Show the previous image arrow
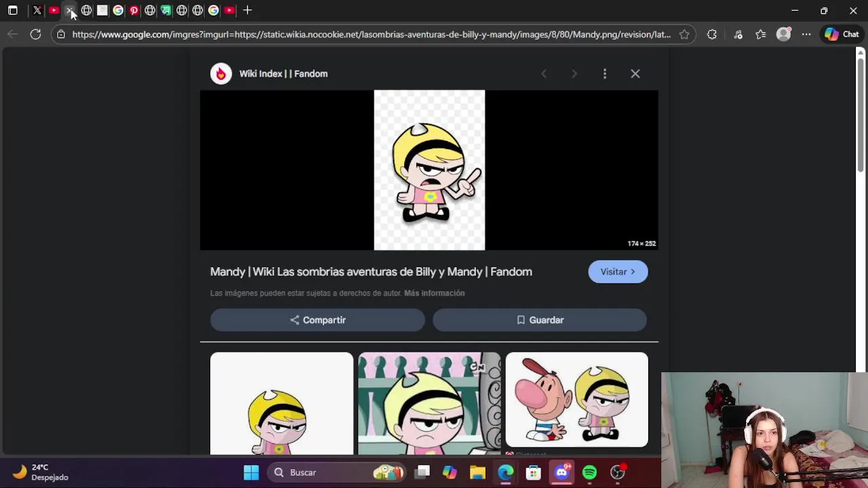Viewport: 868px width, 488px height. pyautogui.click(x=544, y=74)
